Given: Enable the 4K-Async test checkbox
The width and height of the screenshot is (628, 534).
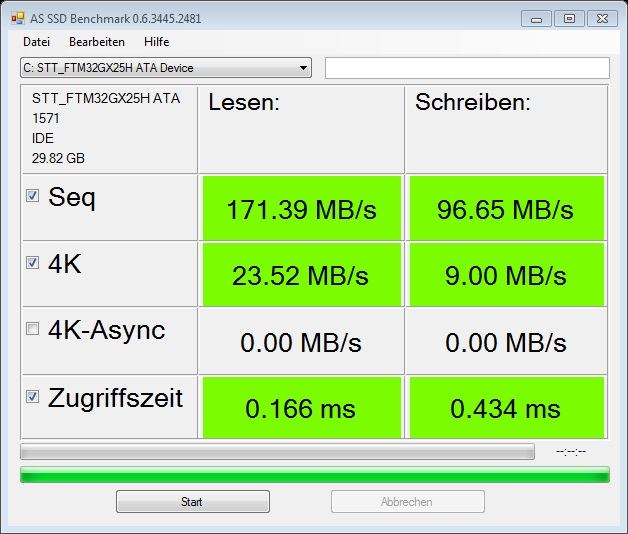Looking at the screenshot, I should coord(32,329).
